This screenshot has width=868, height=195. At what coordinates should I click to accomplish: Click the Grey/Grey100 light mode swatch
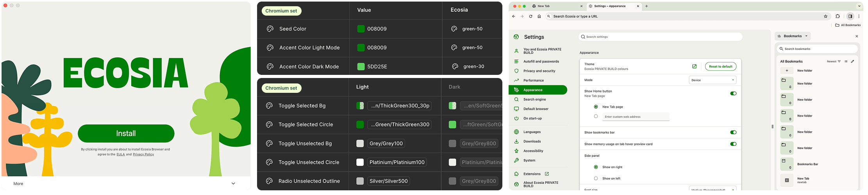[x=360, y=144]
